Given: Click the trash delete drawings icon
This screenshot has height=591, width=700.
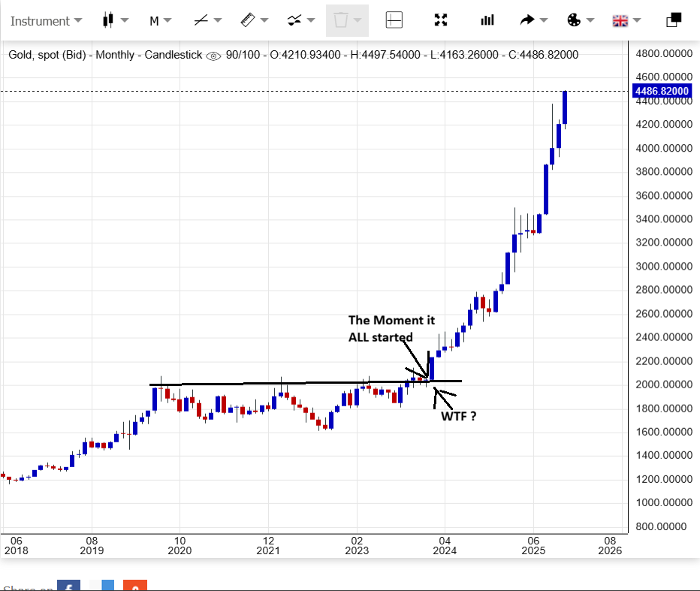Looking at the screenshot, I should 341,20.
